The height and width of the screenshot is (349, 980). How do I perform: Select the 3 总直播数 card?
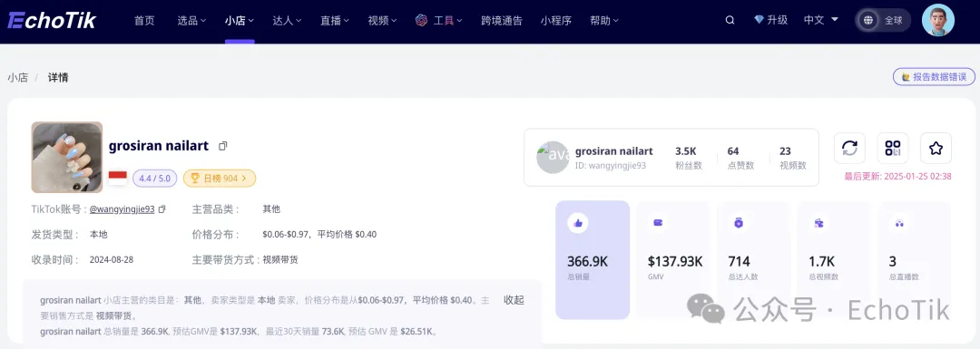click(915, 260)
